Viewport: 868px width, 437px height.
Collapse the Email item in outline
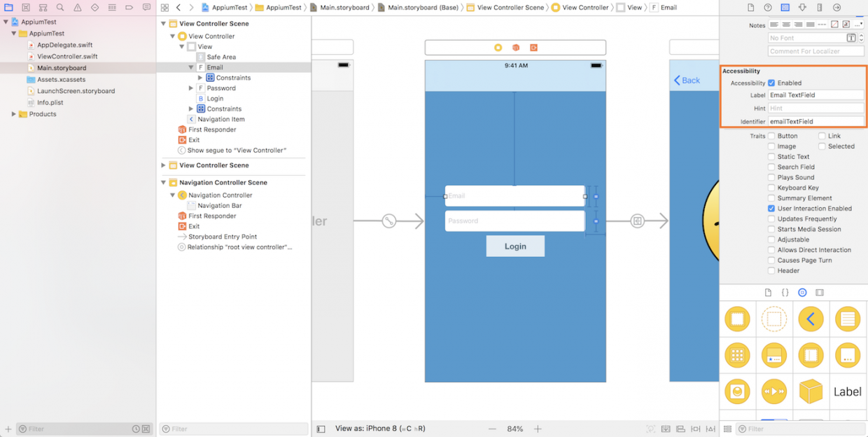[x=190, y=67]
